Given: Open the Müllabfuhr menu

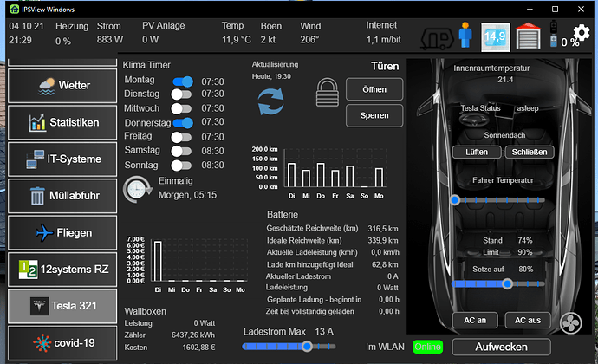Looking at the screenshot, I should [x=62, y=196].
